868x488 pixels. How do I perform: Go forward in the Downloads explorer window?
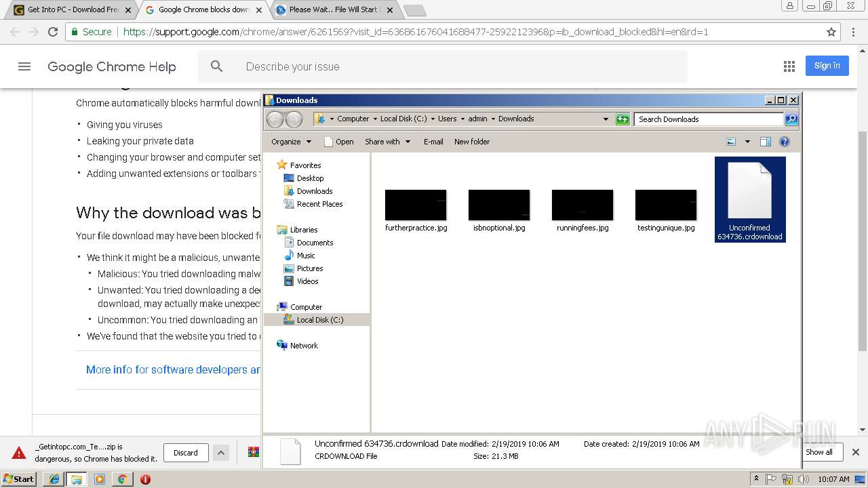(294, 119)
